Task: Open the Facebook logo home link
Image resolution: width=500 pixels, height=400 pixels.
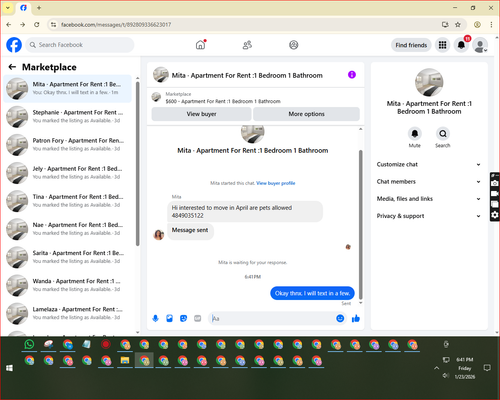Action: coord(14,45)
